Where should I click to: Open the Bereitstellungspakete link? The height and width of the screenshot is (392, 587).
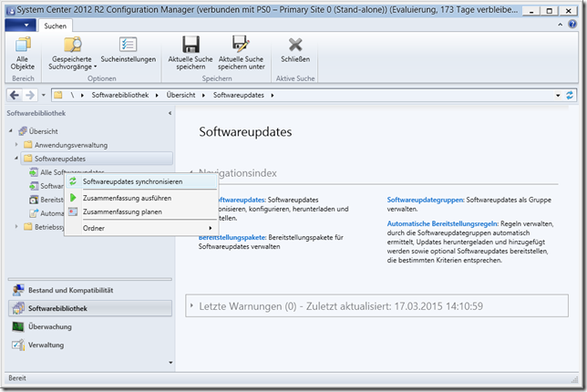[x=232, y=237]
